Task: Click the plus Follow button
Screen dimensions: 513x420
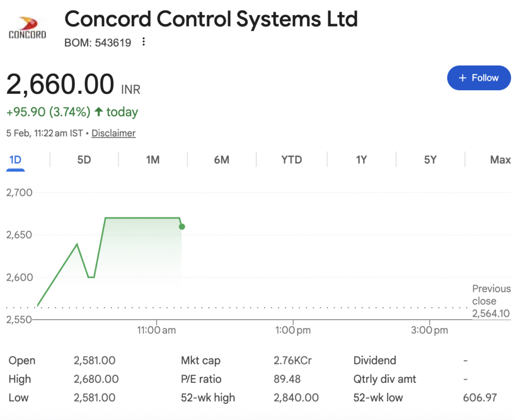Action: click(x=478, y=78)
